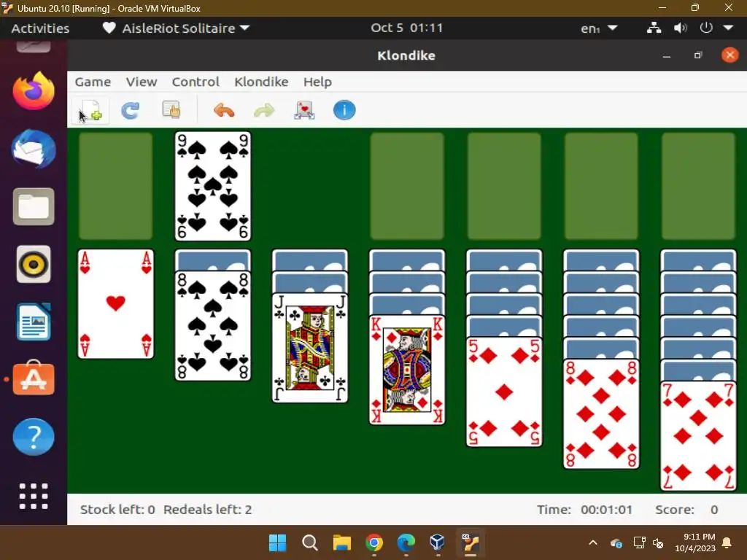Open Help from the dock

(34, 437)
